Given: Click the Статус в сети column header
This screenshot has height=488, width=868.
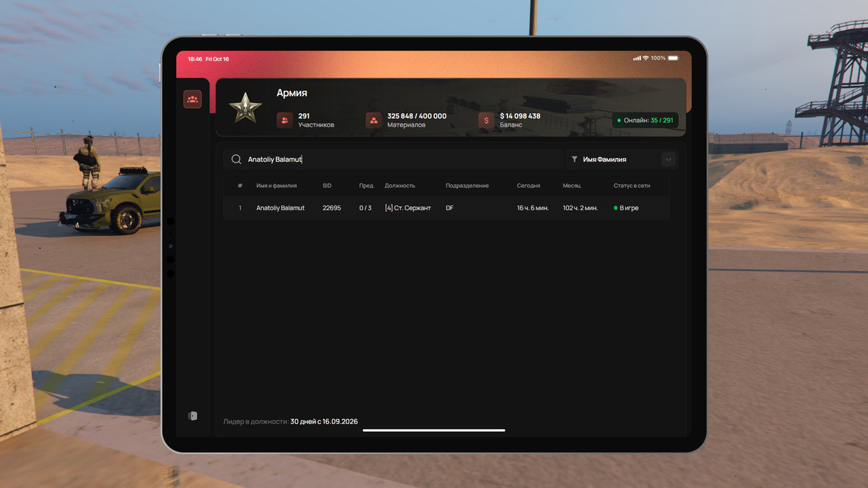Looking at the screenshot, I should 632,186.
